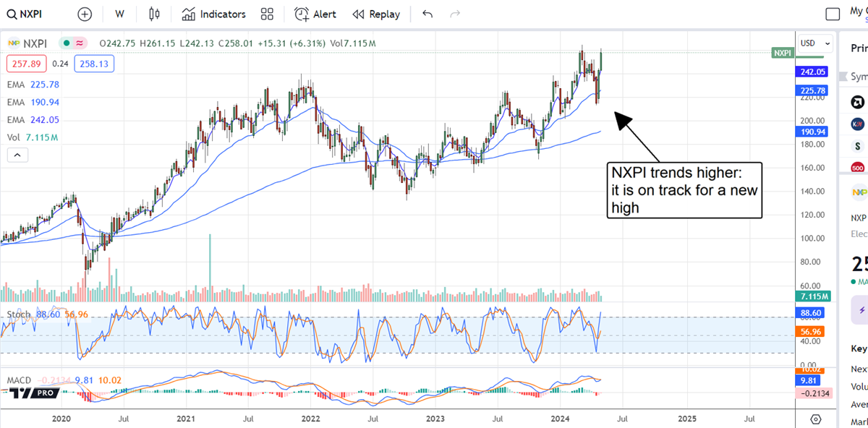Click the -0.2134 MACD axis label
The height and width of the screenshot is (428, 868).
click(813, 393)
